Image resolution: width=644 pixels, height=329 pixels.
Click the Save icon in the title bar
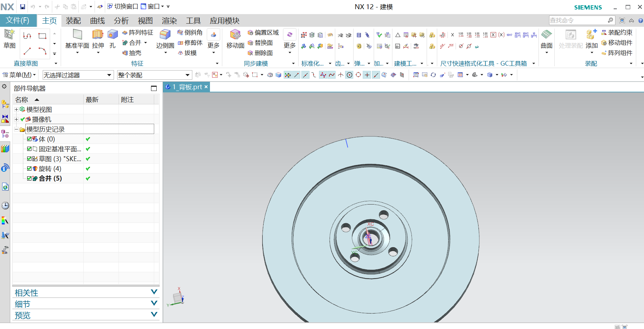[23, 7]
